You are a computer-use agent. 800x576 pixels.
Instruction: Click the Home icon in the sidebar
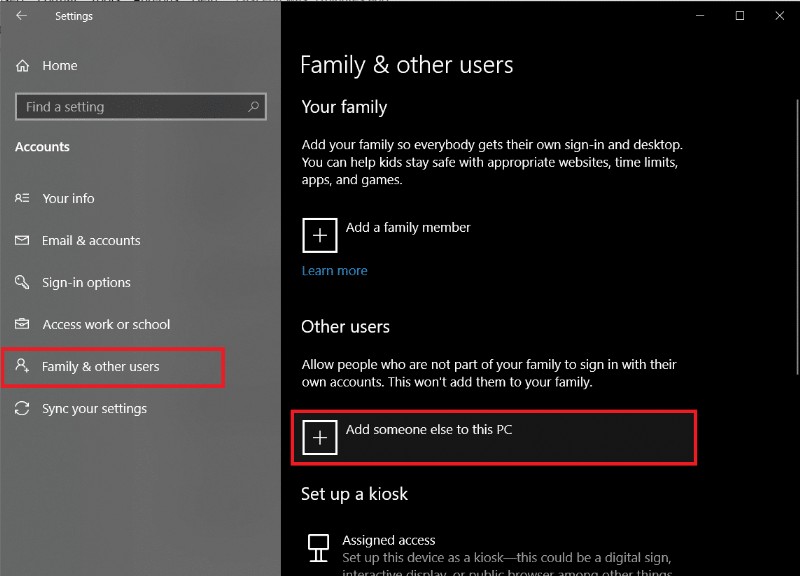pyautogui.click(x=22, y=65)
